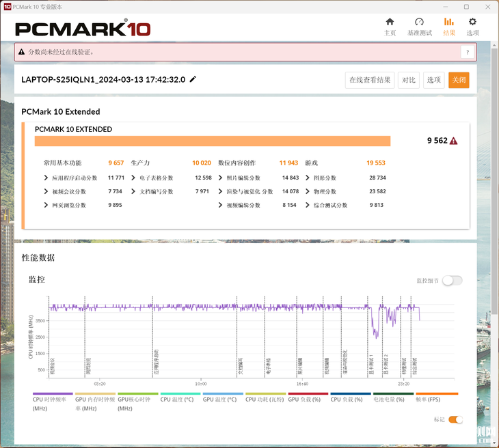Click the vertical scrollbar on right edge
The image size is (499, 448).
494,180
